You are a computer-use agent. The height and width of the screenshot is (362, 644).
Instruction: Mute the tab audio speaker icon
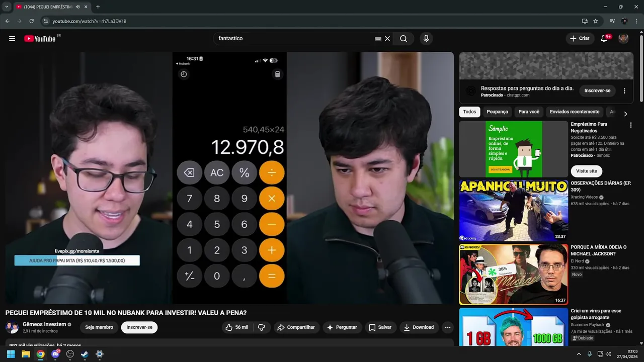pos(77,7)
